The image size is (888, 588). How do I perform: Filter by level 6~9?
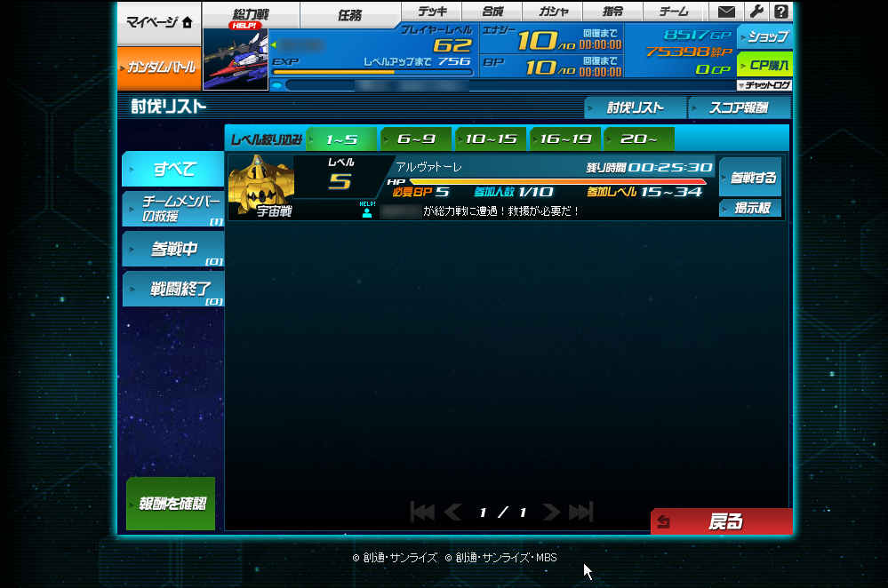(x=416, y=139)
